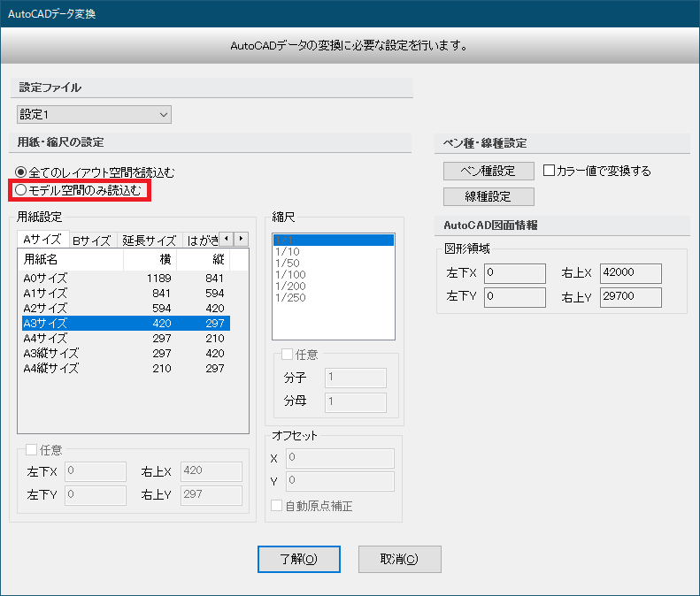Select A3縦サイズ paper row
The width and height of the screenshot is (700, 596).
tap(126, 354)
